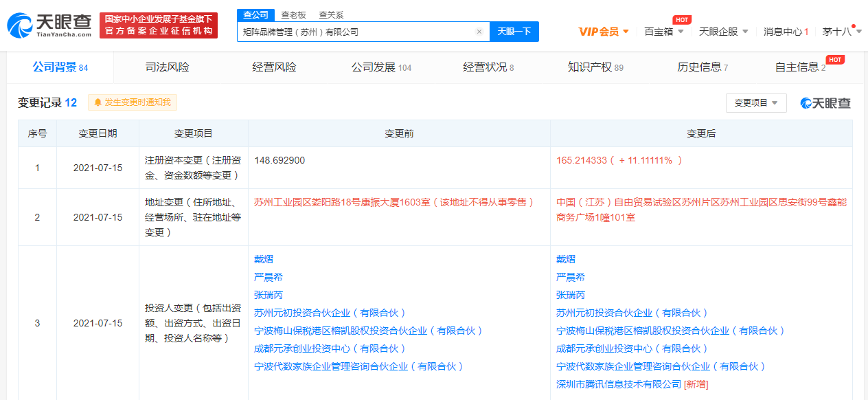Click the TianYanCha logo
868x400 pixels.
(49, 25)
